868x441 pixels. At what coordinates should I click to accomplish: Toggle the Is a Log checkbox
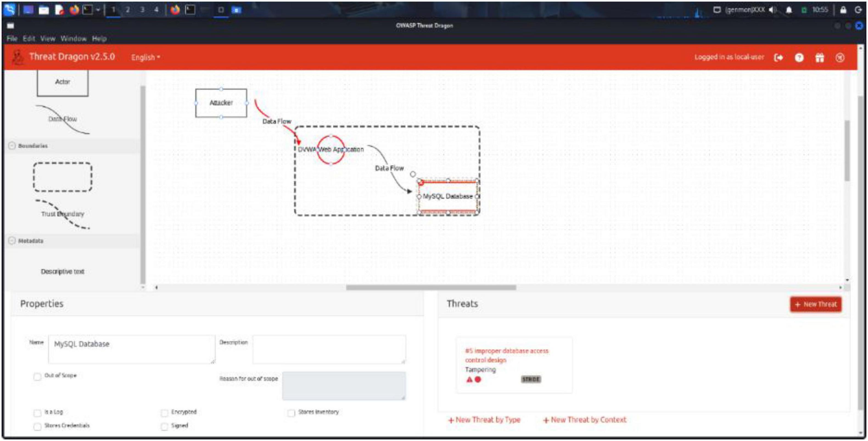[x=37, y=413]
